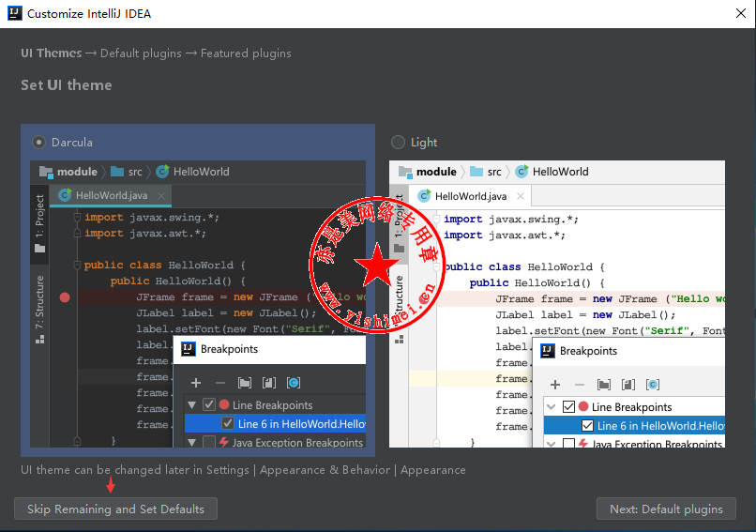
Task: Collapse Line Breakpoints chevron in Light preview
Action: (x=552, y=406)
